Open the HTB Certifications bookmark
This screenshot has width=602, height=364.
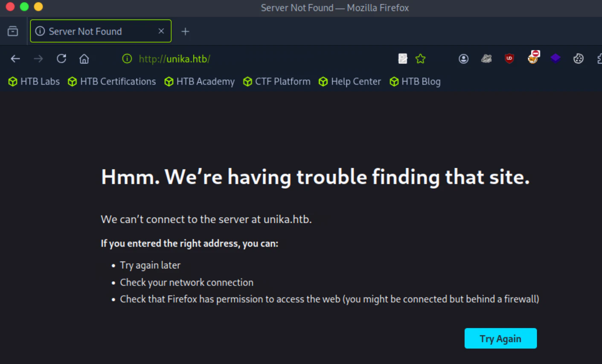coord(112,82)
